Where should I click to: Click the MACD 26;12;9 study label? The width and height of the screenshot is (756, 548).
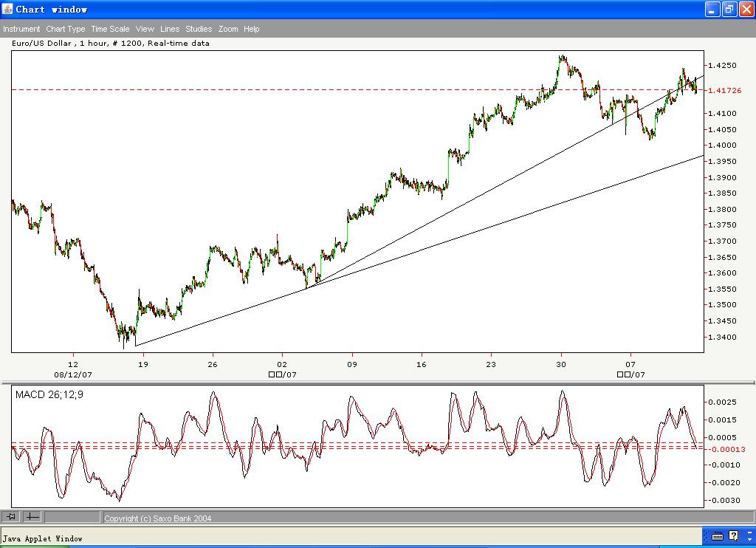pos(49,394)
